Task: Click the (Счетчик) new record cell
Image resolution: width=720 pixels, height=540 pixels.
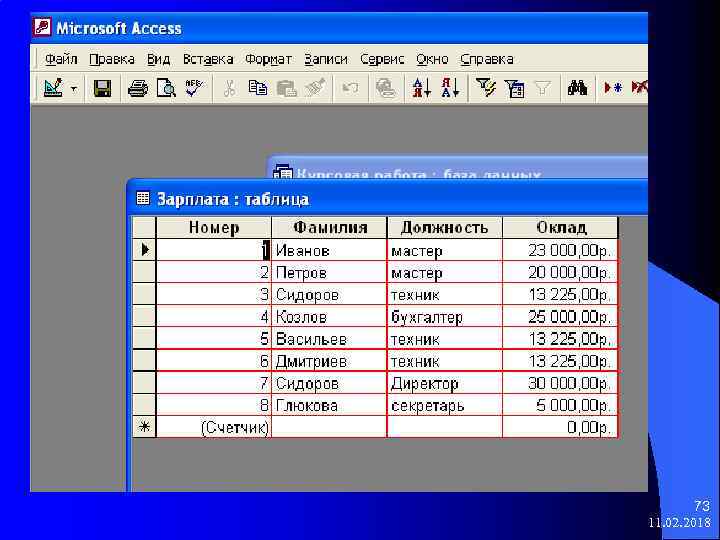Action: click(214, 427)
